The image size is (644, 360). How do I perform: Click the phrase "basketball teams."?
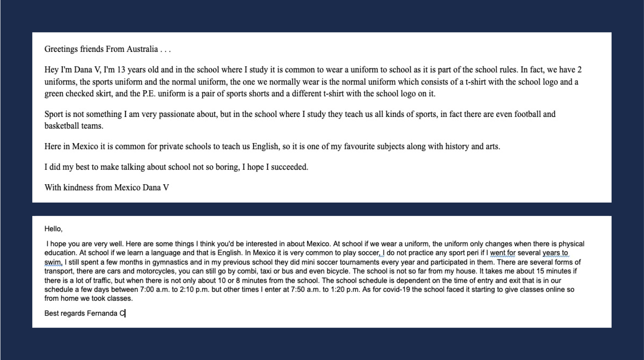click(x=74, y=126)
